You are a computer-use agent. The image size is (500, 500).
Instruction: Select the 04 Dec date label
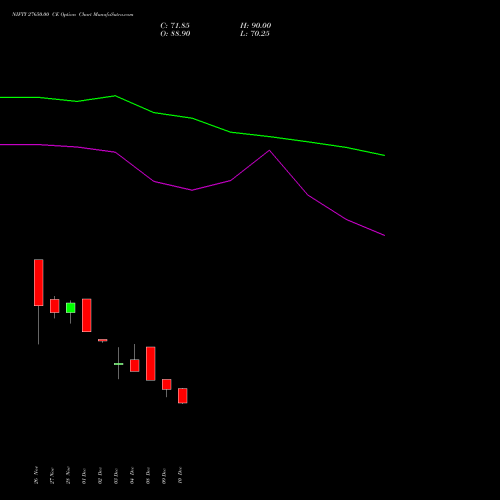[132, 476]
